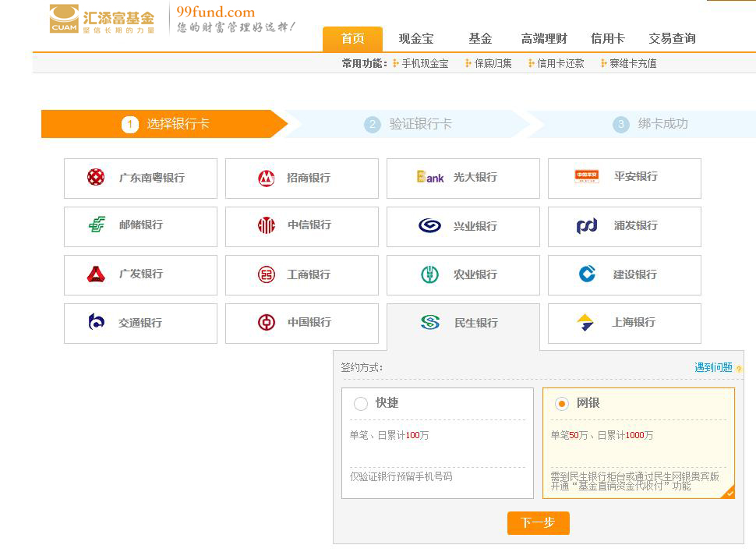
Task: Click the 汇添富基金 CUAM logo
Action: point(101,19)
